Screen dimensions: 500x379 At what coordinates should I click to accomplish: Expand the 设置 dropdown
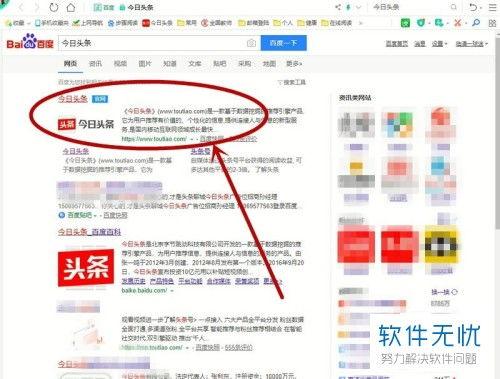click(439, 44)
